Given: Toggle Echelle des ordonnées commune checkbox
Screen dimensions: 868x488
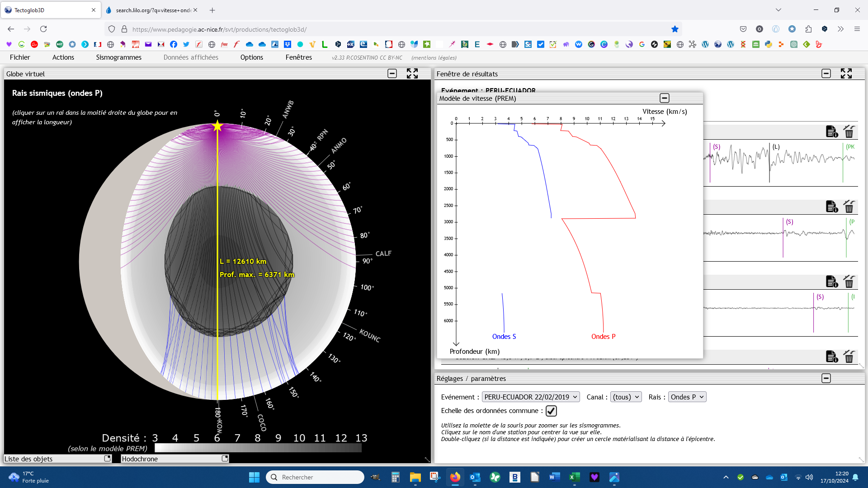Looking at the screenshot, I should click(551, 411).
